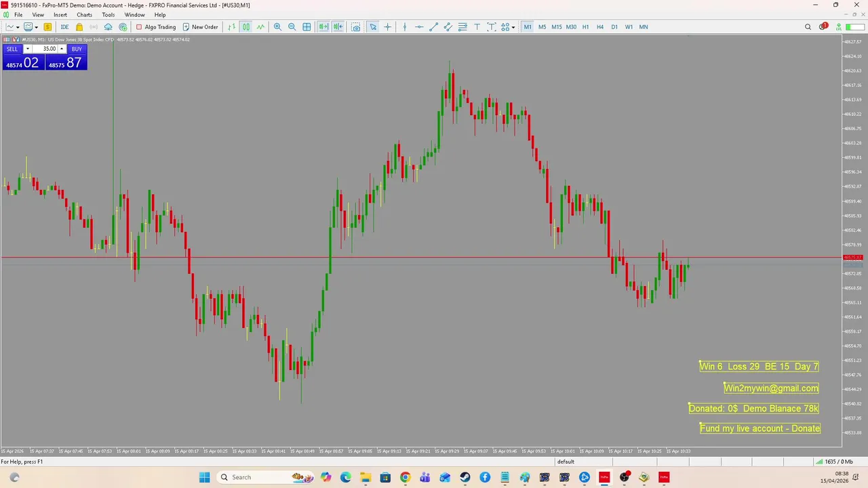The width and height of the screenshot is (868, 488).
Task: Launch the MetaEditor IDE
Action: click(64, 27)
